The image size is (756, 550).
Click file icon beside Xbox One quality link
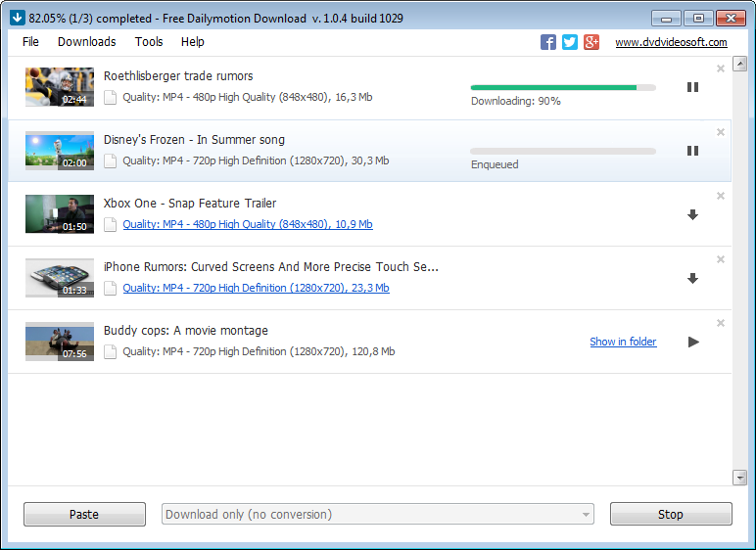[111, 225]
